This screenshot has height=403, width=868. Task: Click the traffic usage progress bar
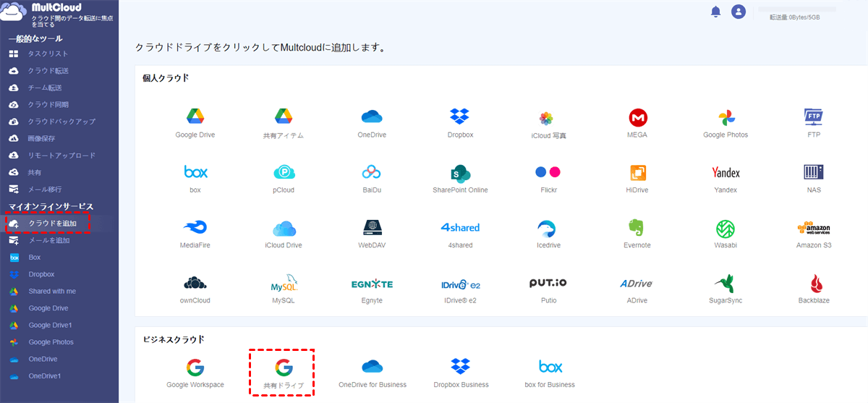tap(796, 9)
